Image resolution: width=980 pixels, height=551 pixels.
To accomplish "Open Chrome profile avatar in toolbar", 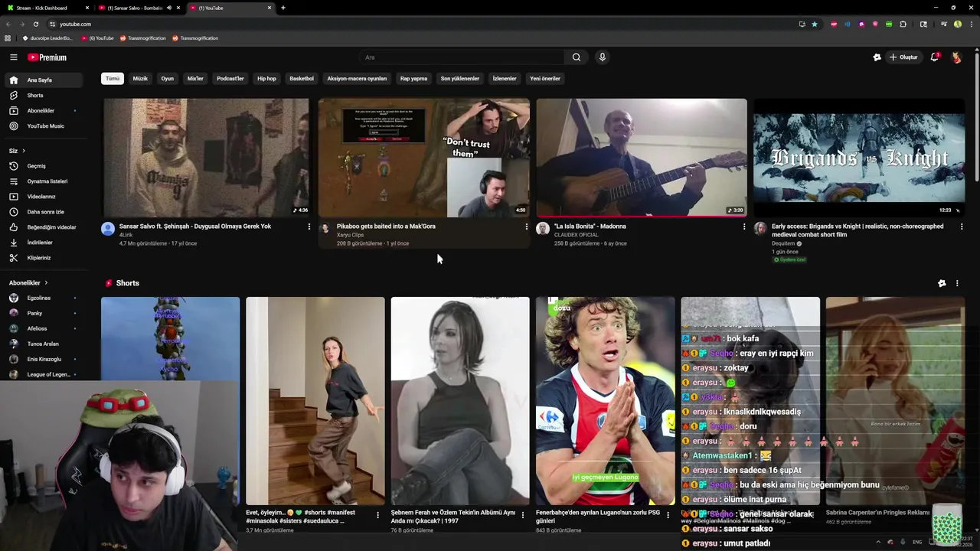I will coord(957,24).
